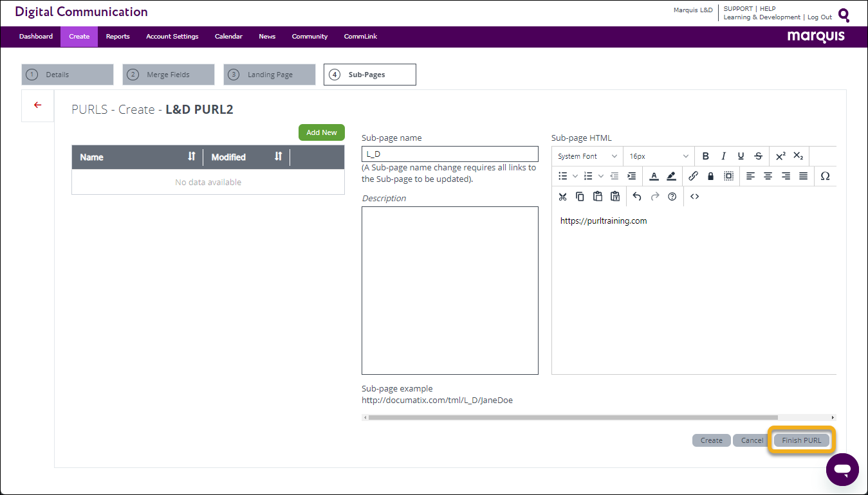Open the Learning & Development link
The image size is (868, 495).
tap(762, 17)
